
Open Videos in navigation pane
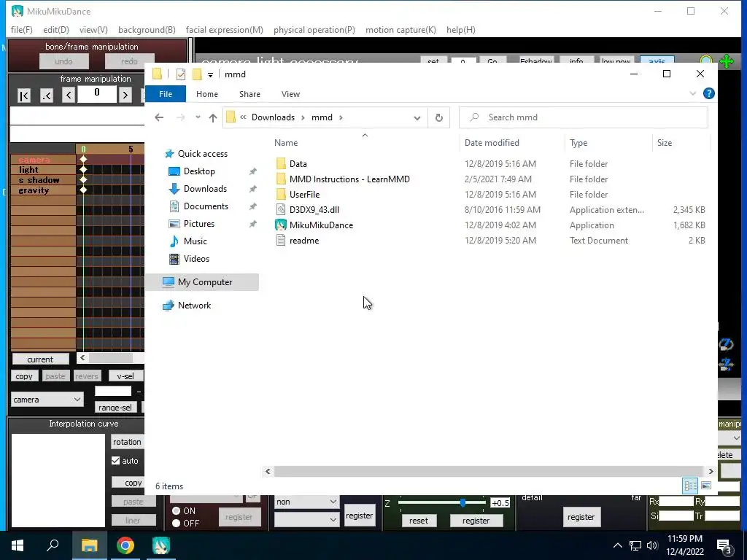pyautogui.click(x=196, y=259)
